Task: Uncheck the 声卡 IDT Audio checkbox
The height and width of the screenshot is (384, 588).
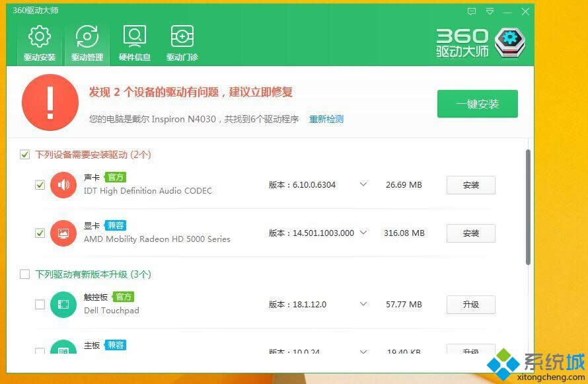Action: 40,185
